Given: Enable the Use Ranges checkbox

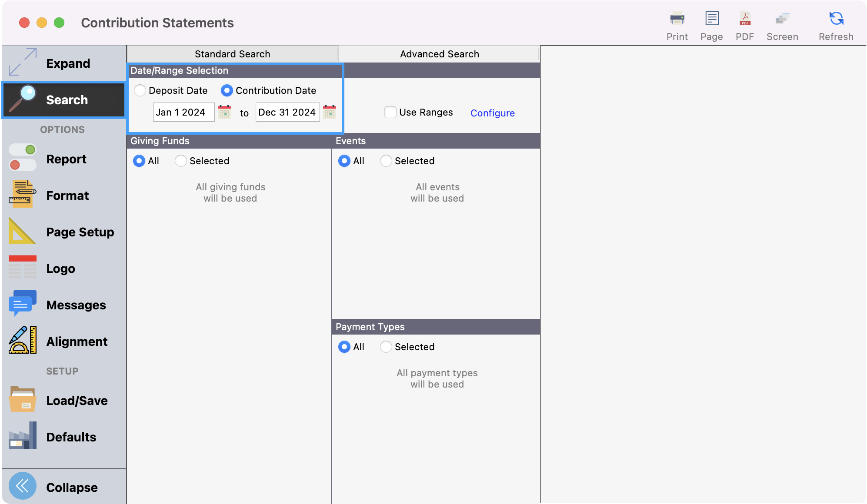Looking at the screenshot, I should (x=390, y=112).
